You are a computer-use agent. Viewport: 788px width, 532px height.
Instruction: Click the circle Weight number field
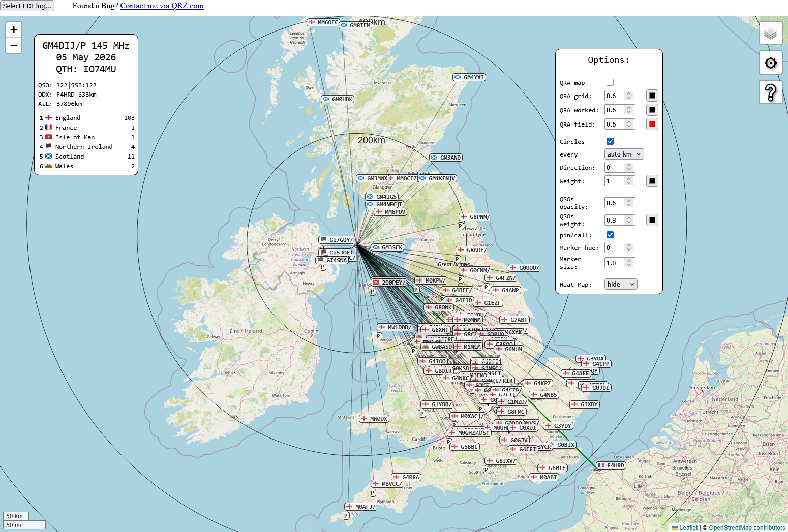click(x=620, y=181)
